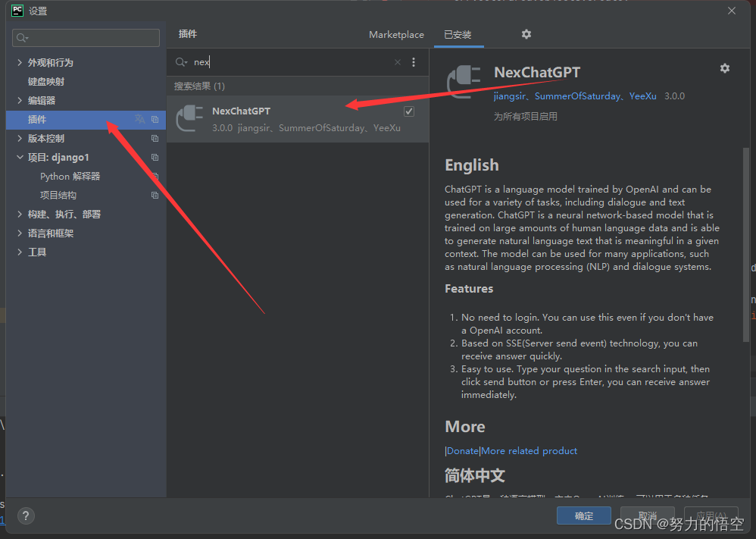Viewport: 756px width, 539px height.
Task: Collapse the 项目: django1 section
Action: click(20, 158)
